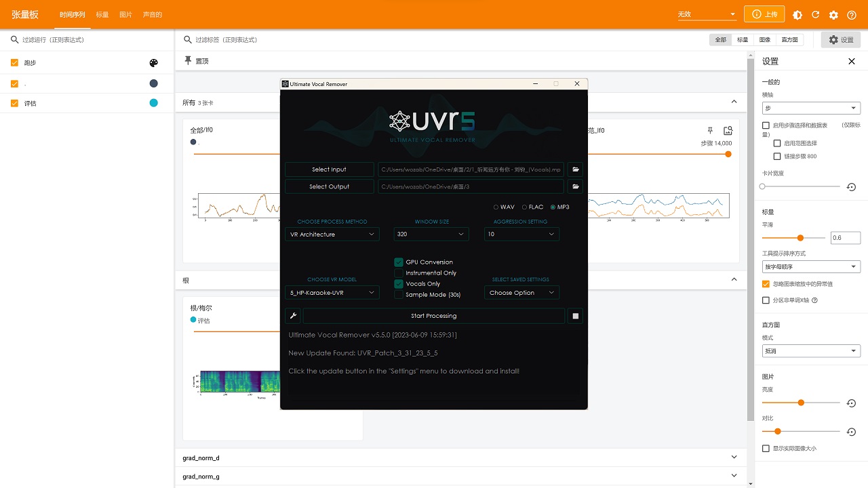Image resolution: width=868 pixels, height=488 pixels.
Task: Open the Window Size 320 dropdown
Action: point(431,235)
